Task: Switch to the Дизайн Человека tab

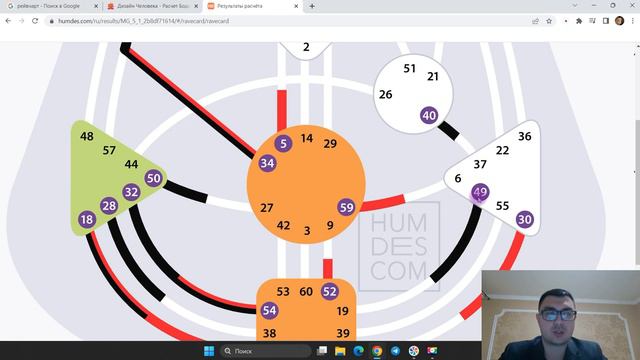Action: pos(153,6)
